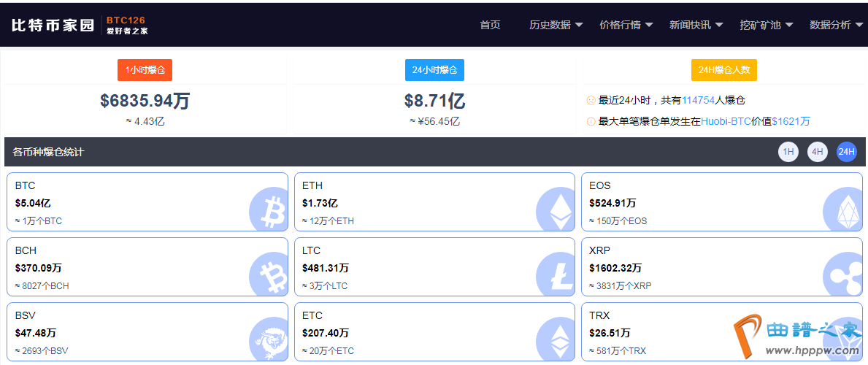
Task: Click the Litecoin logo in LTC card
Action: click(x=556, y=274)
